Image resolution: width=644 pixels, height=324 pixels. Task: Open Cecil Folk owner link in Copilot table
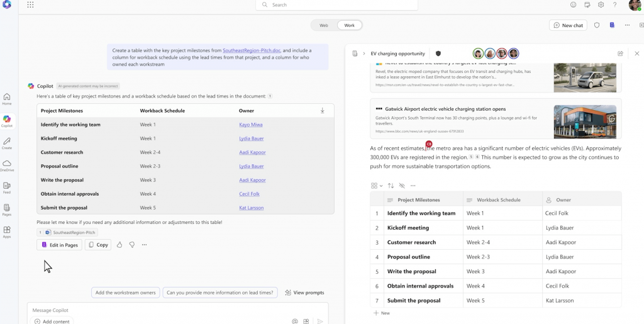point(249,194)
